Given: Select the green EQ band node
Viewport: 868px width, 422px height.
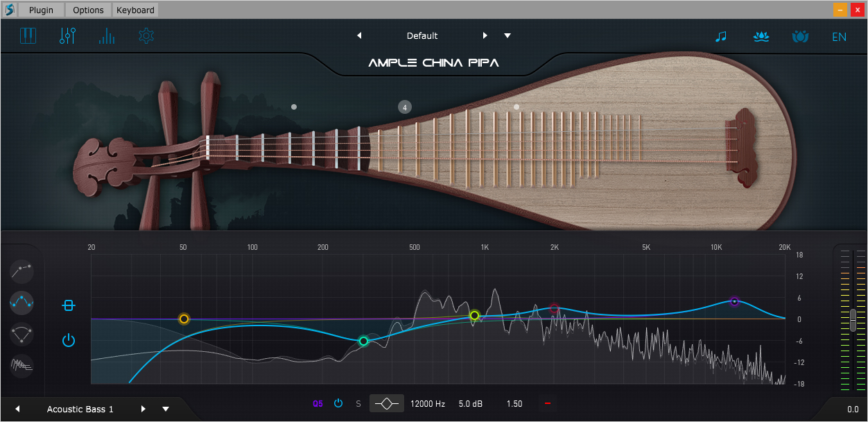Looking at the screenshot, I should (363, 341).
